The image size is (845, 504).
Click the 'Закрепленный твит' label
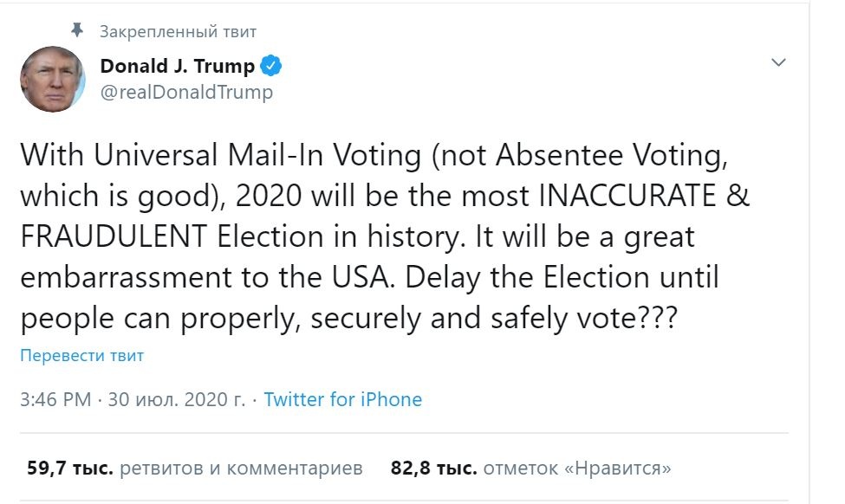click(179, 32)
